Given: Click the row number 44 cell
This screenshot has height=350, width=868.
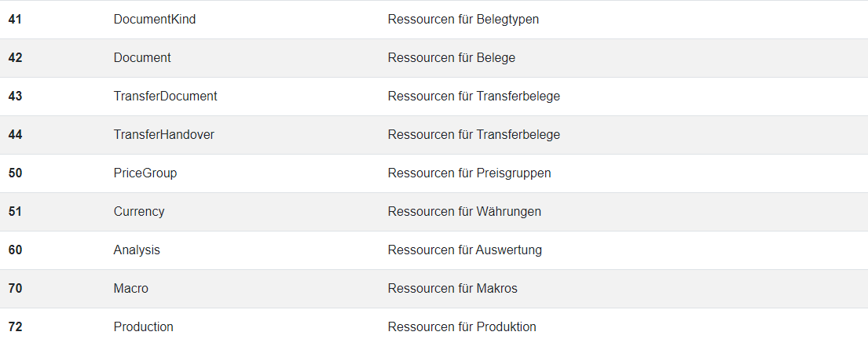Looking at the screenshot, I should tap(15, 135).
